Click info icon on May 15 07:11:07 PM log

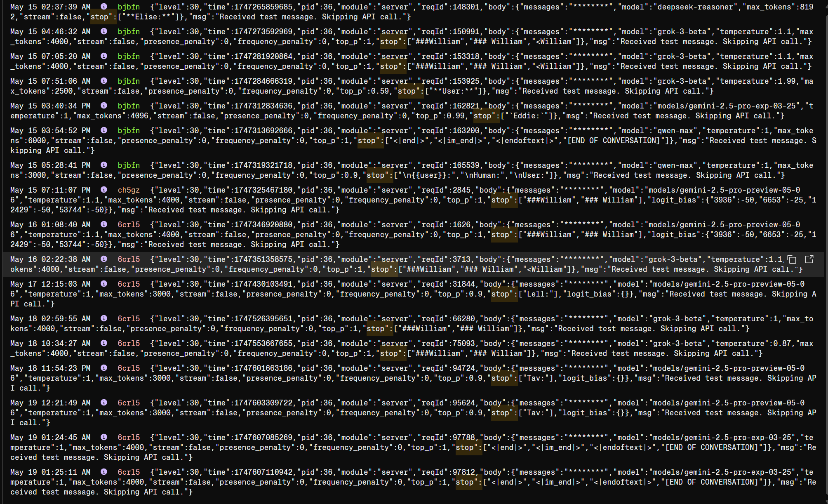coord(104,190)
